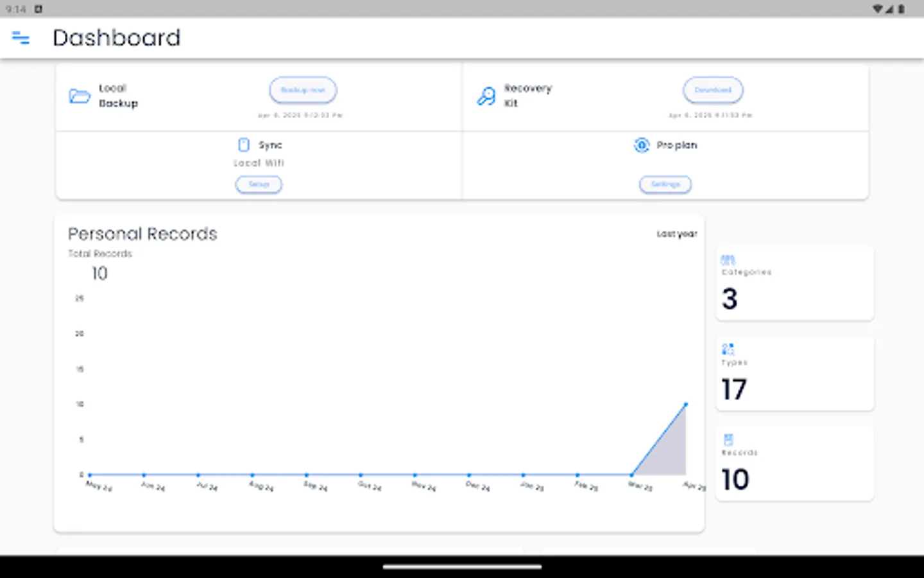This screenshot has height=578, width=924.
Task: Click the Categories card icon
Action: [728, 260]
